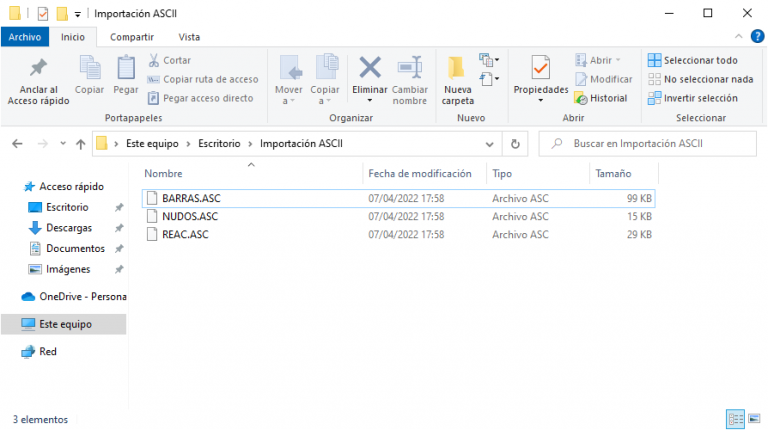Refresh the folder view
This screenshot has height=430, width=768.
(x=515, y=144)
